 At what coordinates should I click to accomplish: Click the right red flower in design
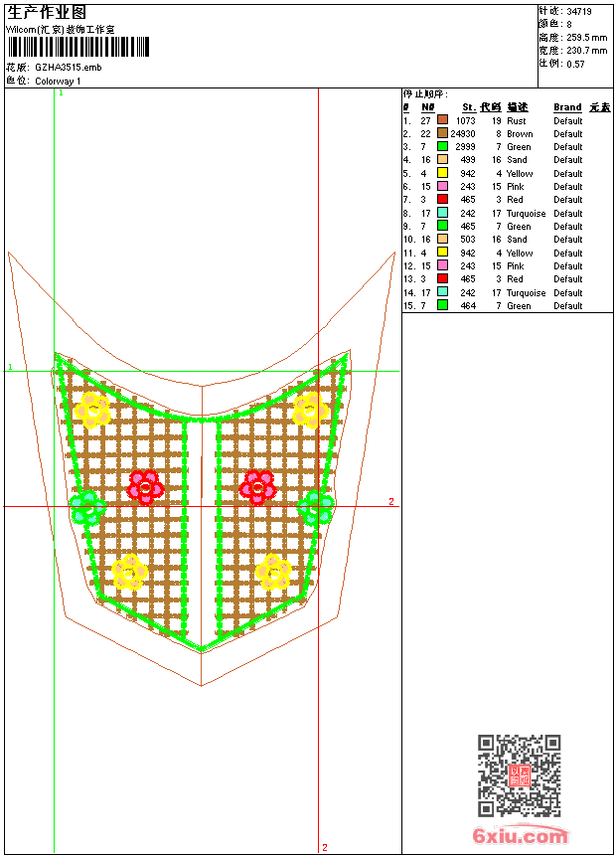[x=258, y=486]
